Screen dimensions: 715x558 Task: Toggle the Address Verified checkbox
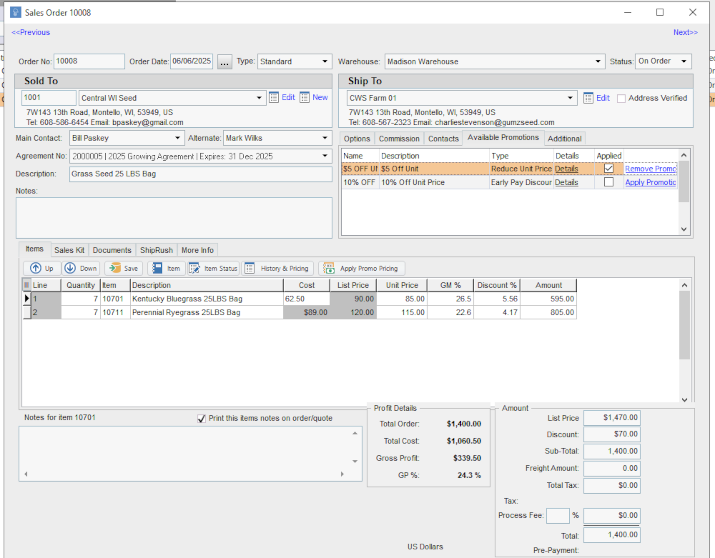point(621,98)
